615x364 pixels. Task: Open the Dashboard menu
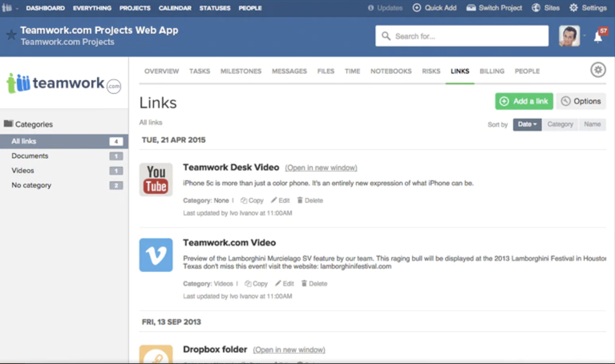[45, 8]
